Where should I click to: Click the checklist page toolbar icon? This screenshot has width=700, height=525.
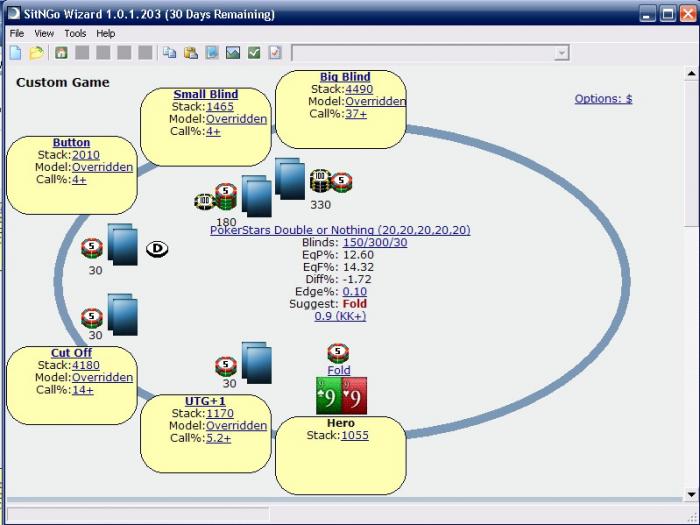pyautogui.click(x=275, y=53)
